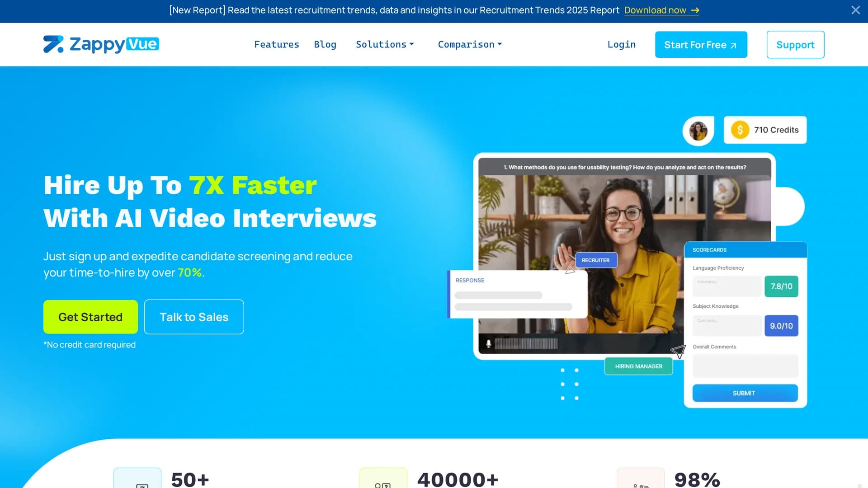Open the Download now report link
The height and width of the screenshot is (488, 868).
click(661, 10)
